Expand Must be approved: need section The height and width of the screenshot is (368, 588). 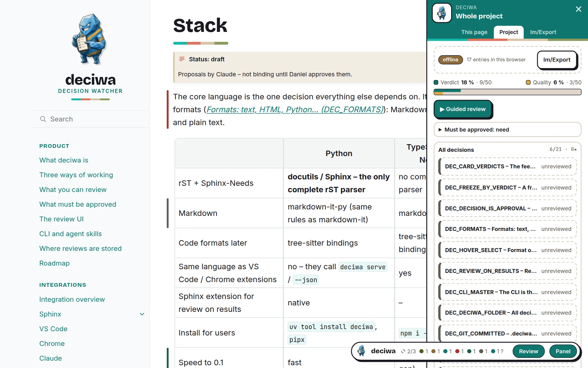click(507, 130)
